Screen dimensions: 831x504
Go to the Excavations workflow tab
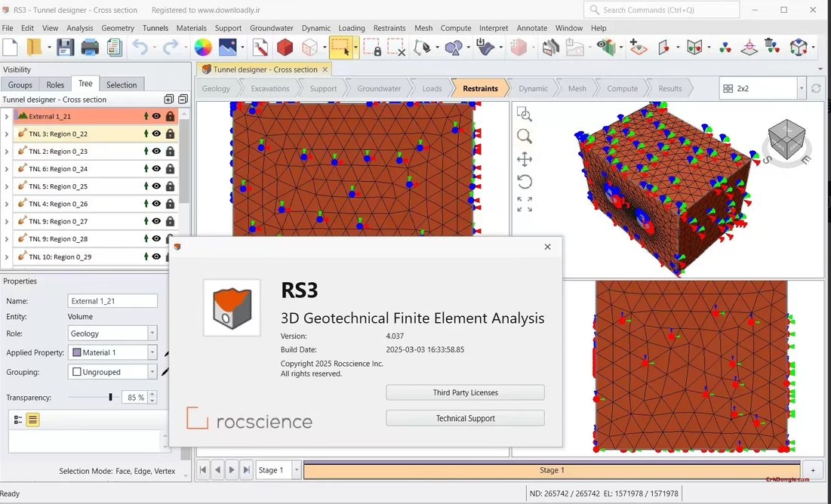pos(269,88)
